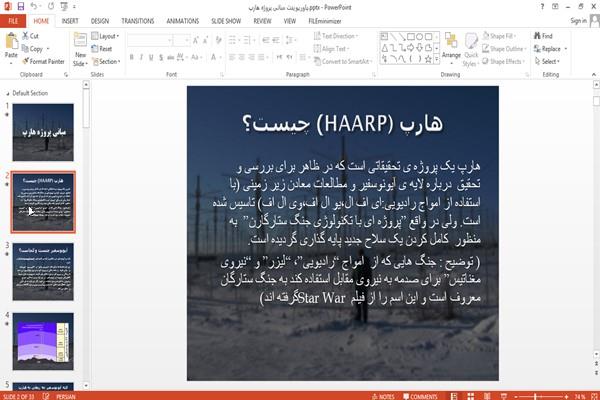Click Sign in link
Image resolution: width=600 pixels, height=400 pixels.
578,21
